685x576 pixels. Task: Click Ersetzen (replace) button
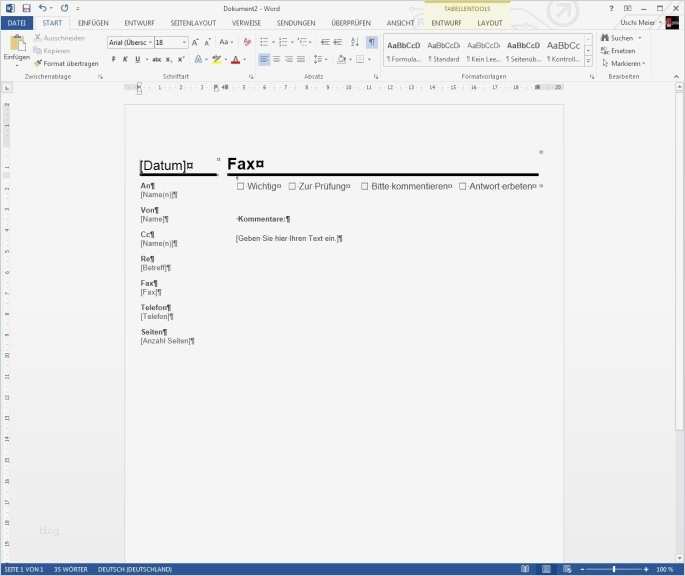point(618,51)
